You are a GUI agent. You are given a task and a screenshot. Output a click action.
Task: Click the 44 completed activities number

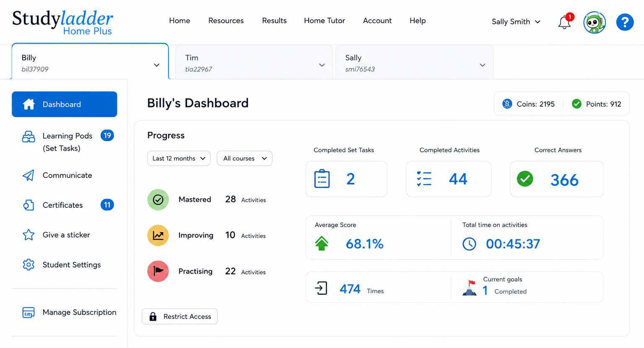pyautogui.click(x=458, y=179)
